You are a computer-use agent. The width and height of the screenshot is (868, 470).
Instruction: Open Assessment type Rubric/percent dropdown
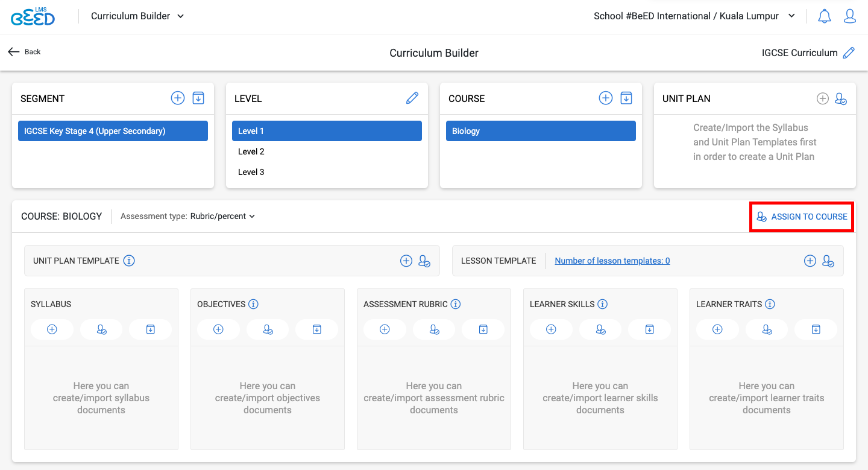click(x=222, y=217)
